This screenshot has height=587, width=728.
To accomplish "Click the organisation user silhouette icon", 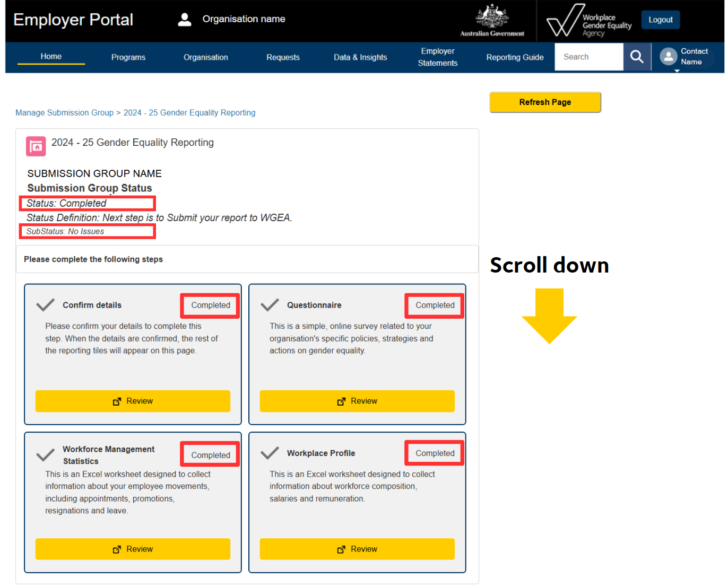I will pos(184,20).
